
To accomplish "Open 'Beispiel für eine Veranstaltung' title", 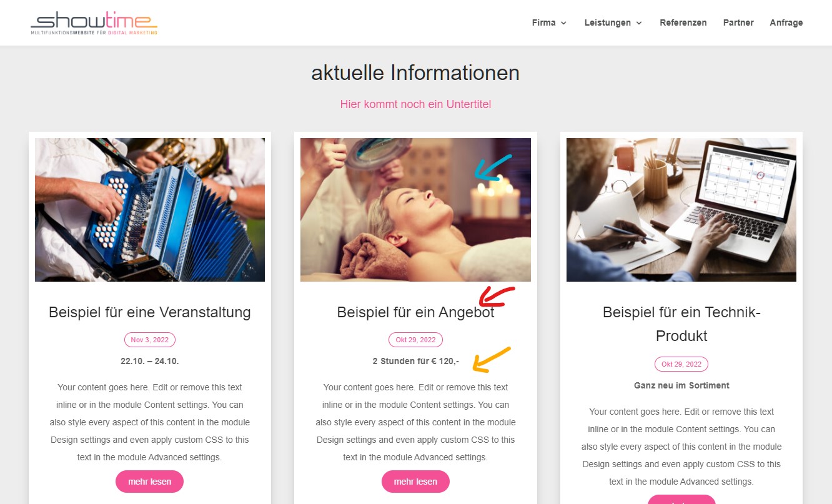I will coord(150,312).
